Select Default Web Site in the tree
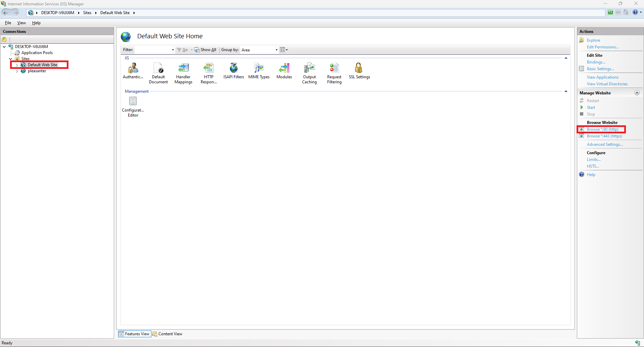 point(42,65)
